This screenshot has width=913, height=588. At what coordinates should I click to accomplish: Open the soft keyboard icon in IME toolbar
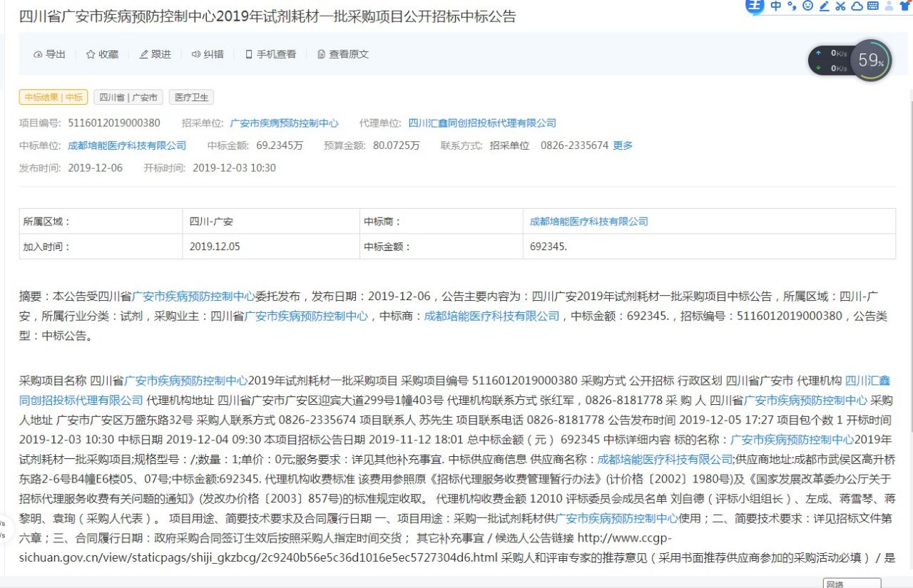coord(872,6)
